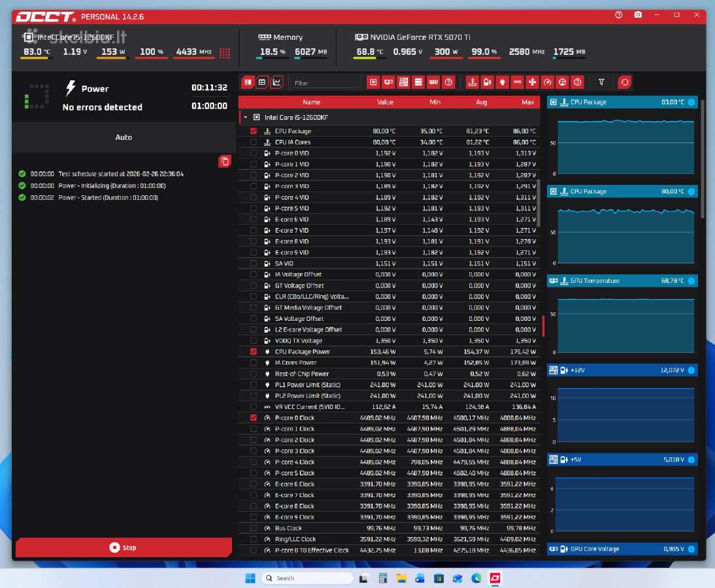Image resolution: width=715 pixels, height=588 pixels.
Task: Collapse the Intel Core i5-12600KF group
Action: [245, 117]
